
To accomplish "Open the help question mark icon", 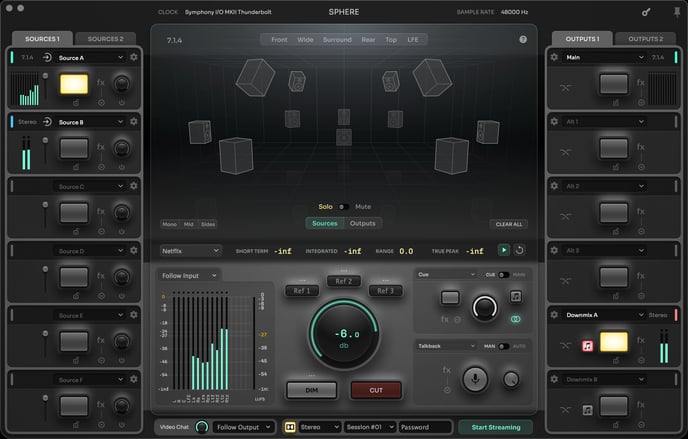I will pyautogui.click(x=523, y=40).
